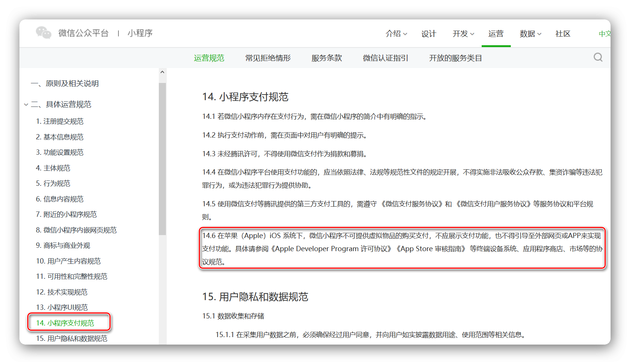
Task: Open 开放的服务类目 tab
Action: coord(455,58)
